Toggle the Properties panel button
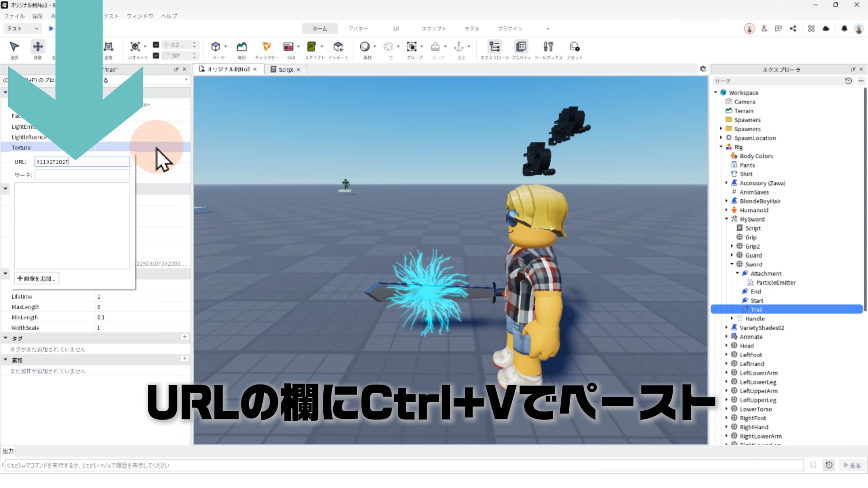The width and height of the screenshot is (868, 488). (521, 47)
